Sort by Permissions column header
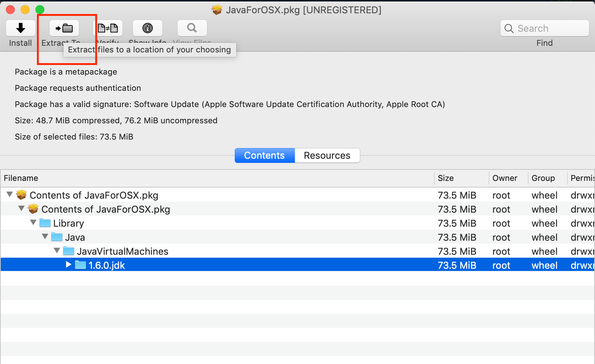 (x=581, y=178)
